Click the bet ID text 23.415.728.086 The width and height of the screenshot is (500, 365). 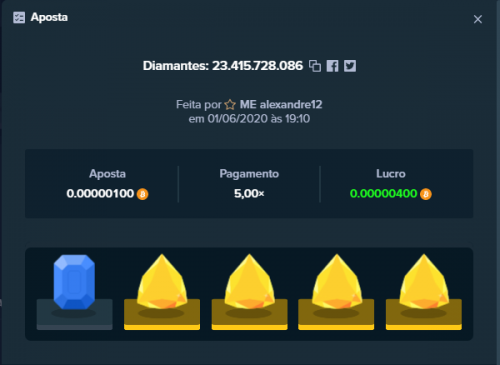click(x=257, y=66)
